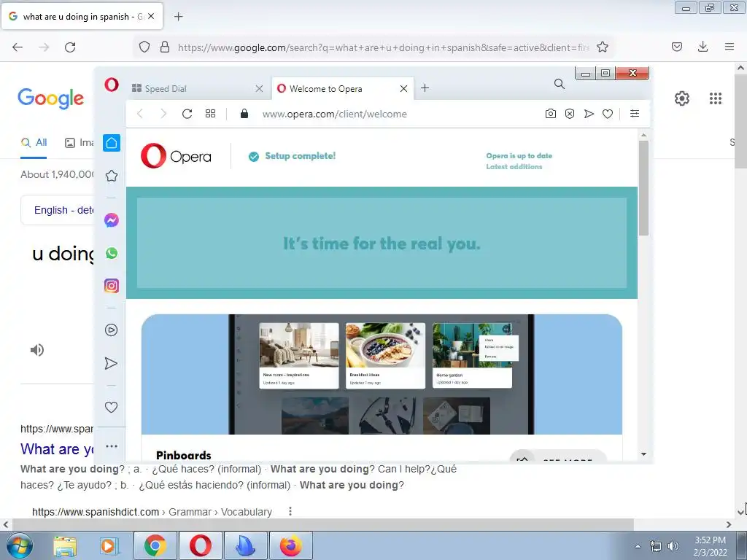Switch to Firefox on the taskbar
The height and width of the screenshot is (560, 747).
[x=291, y=545]
